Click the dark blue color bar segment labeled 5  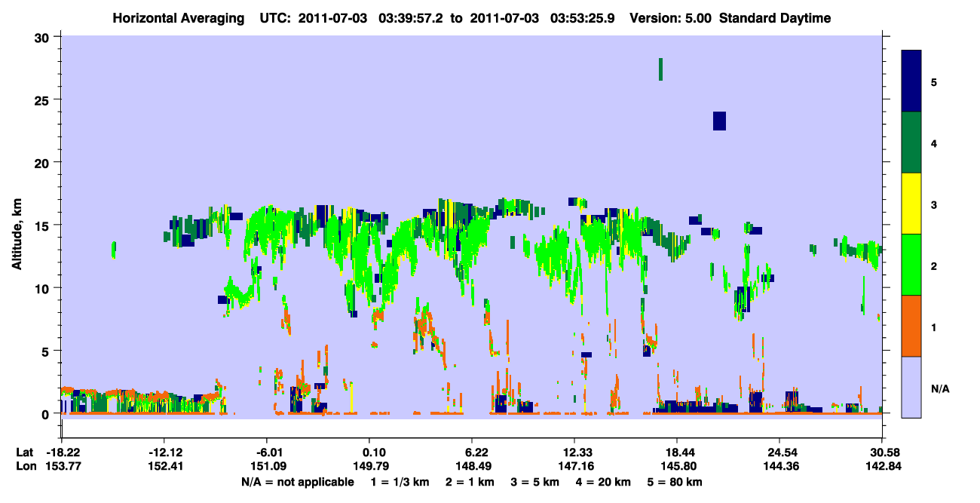[911, 81]
